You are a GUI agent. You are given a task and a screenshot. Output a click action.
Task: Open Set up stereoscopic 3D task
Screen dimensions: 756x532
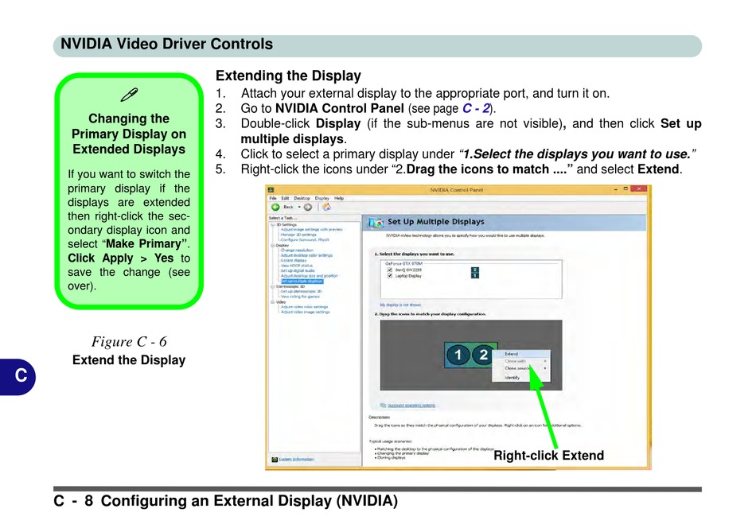click(x=301, y=292)
